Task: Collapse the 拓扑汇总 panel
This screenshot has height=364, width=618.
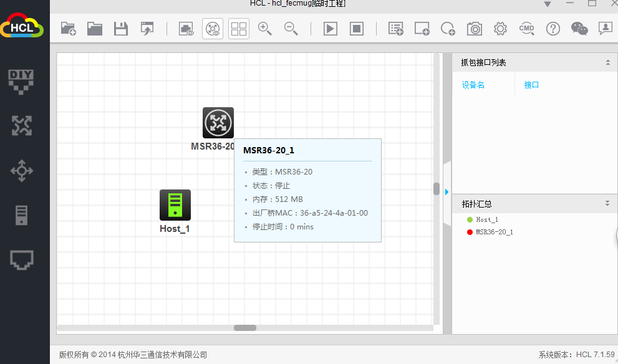Action: point(607,203)
